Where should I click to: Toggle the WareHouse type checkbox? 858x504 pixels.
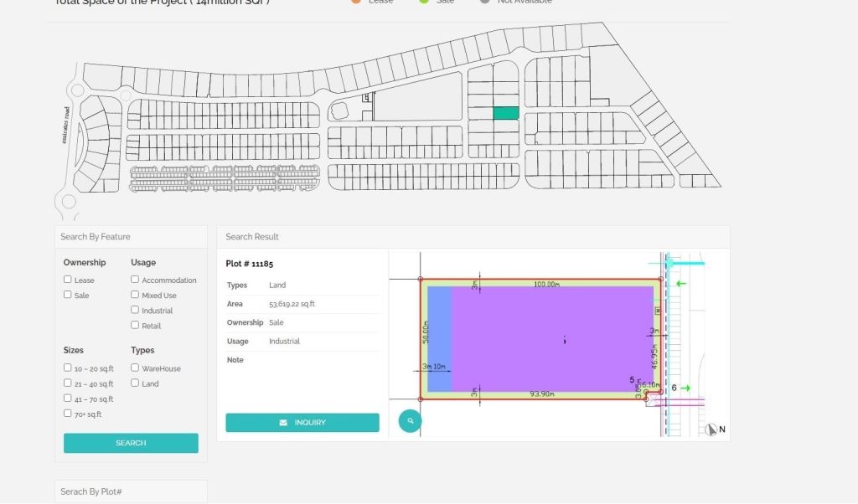[135, 368]
